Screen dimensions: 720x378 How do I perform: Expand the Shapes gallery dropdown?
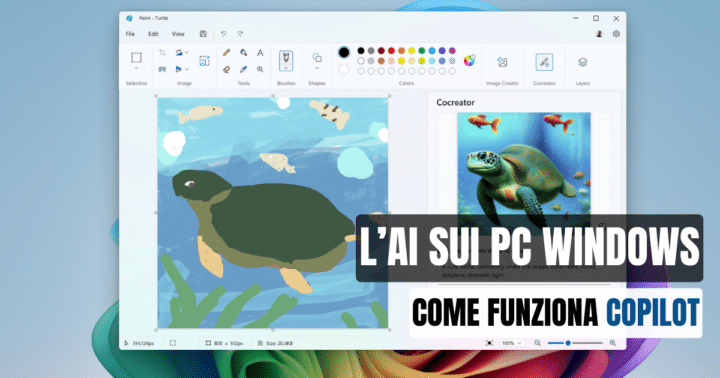pyautogui.click(x=317, y=68)
